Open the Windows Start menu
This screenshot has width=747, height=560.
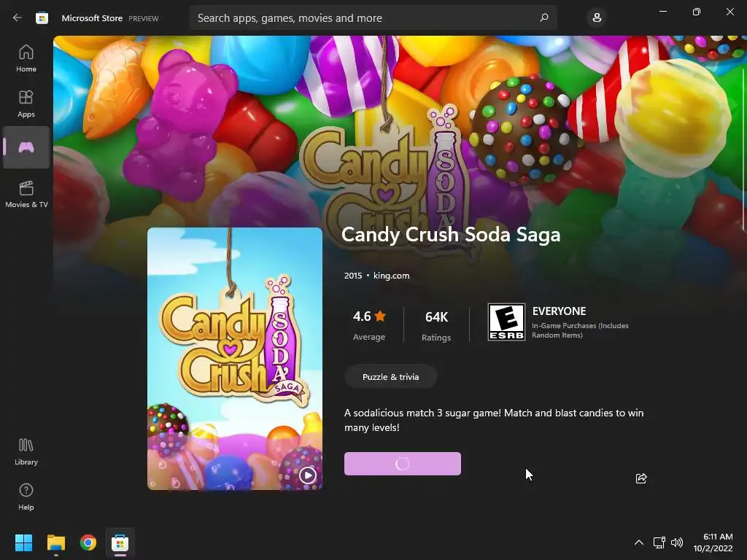tap(23, 542)
